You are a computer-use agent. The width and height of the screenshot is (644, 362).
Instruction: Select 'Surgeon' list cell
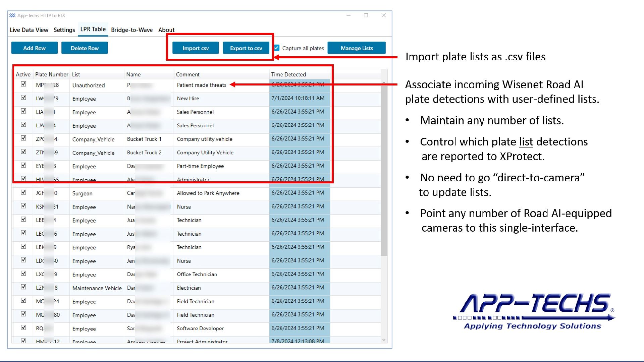click(97, 193)
